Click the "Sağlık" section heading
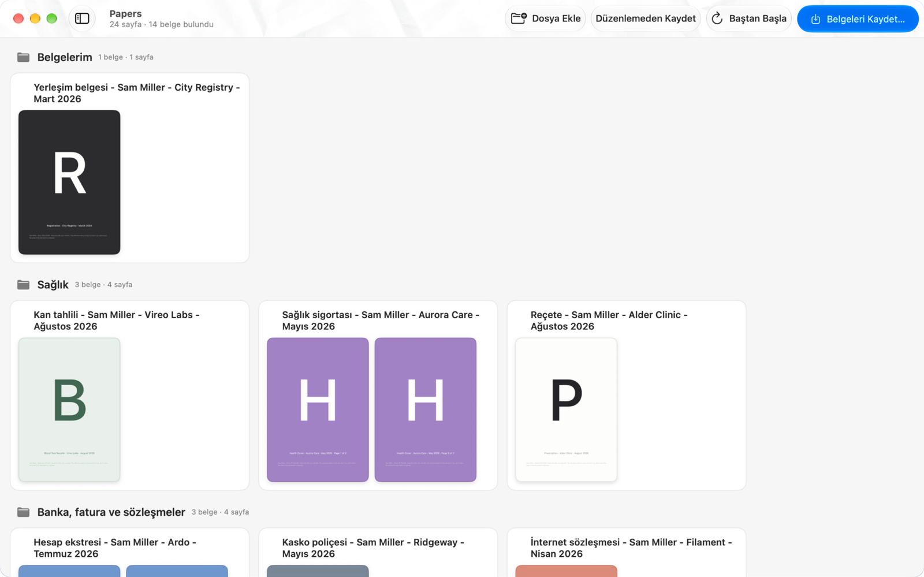The width and height of the screenshot is (924, 577). point(53,285)
